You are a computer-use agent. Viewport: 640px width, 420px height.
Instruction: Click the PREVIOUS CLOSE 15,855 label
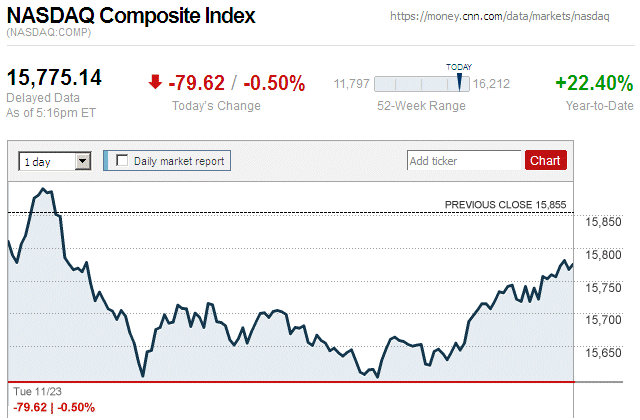(505, 205)
